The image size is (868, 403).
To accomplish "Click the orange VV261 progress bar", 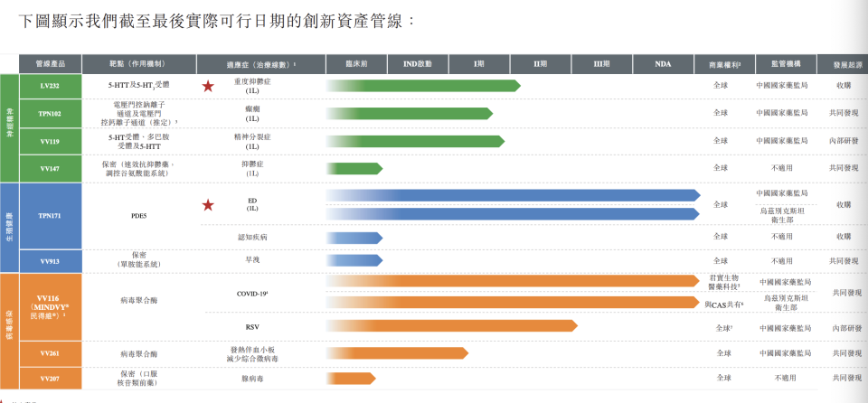I will (398, 353).
